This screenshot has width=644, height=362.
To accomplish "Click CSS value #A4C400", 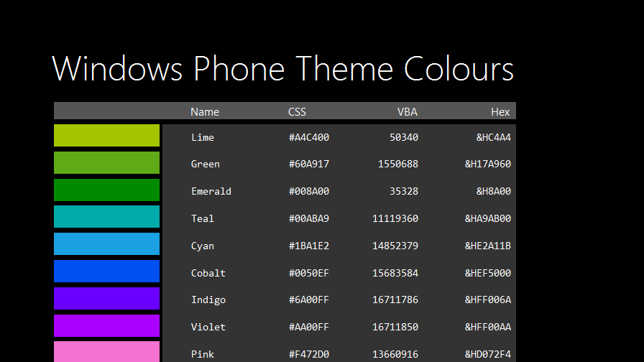I will point(309,137).
